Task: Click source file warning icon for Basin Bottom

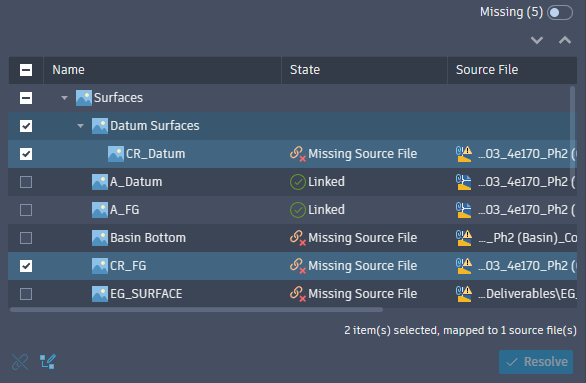Action: click(x=464, y=238)
